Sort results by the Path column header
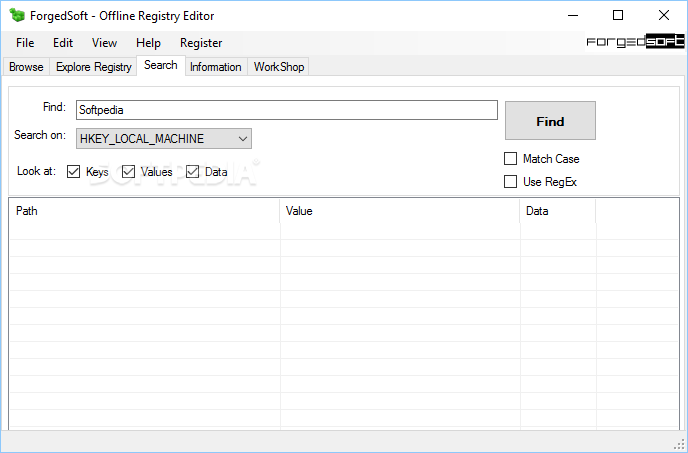688x453 pixels. point(144,211)
